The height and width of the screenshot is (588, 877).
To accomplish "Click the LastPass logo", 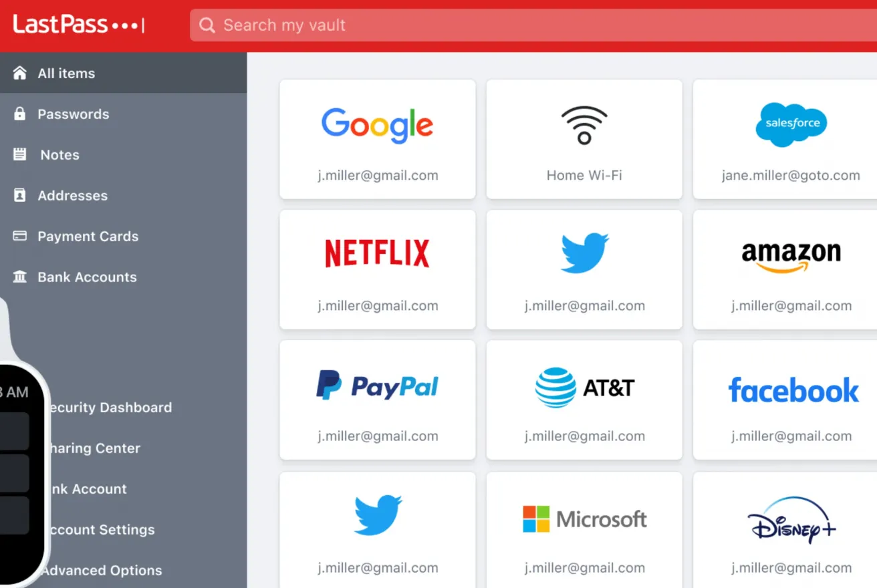I will click(x=78, y=25).
